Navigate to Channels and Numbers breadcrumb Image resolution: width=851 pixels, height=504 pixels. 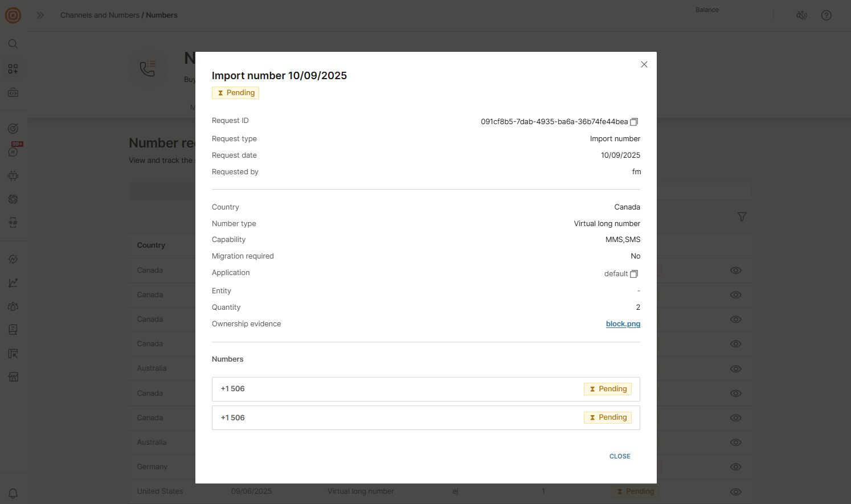[100, 15]
